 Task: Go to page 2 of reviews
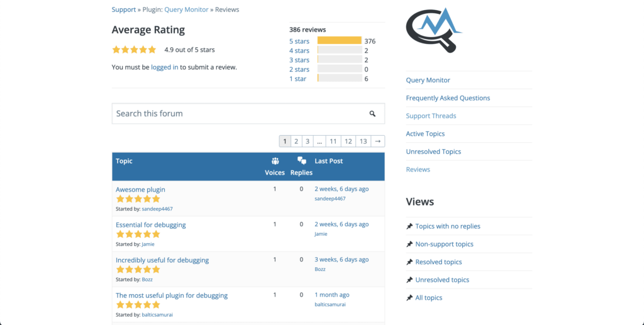pos(296,141)
